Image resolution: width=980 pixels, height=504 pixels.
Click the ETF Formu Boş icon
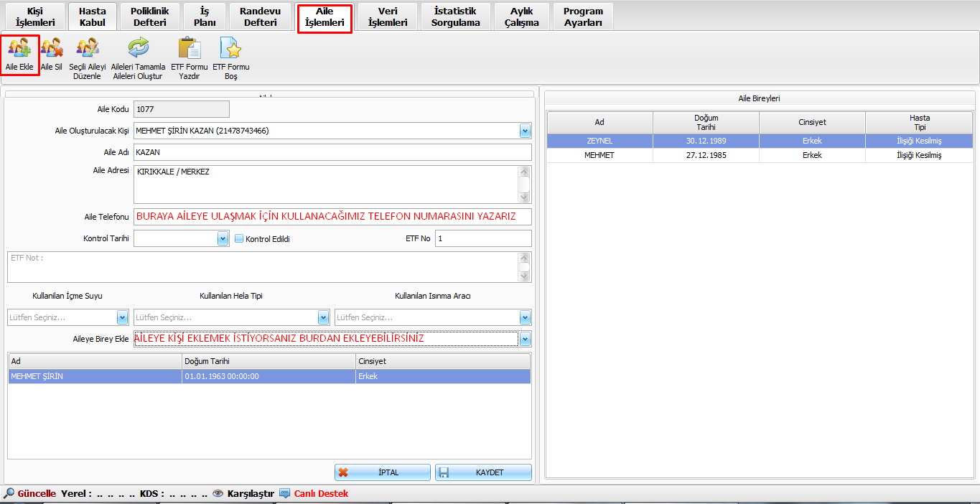click(231, 49)
